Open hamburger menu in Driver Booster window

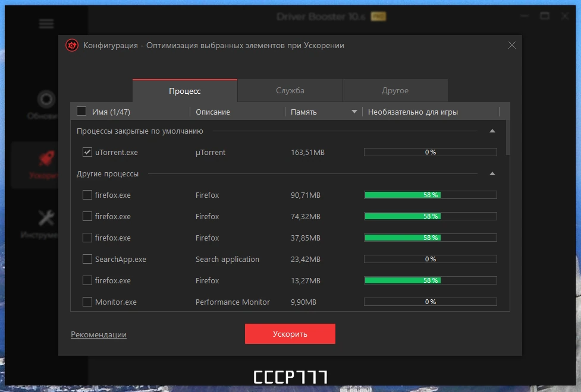pos(46,24)
